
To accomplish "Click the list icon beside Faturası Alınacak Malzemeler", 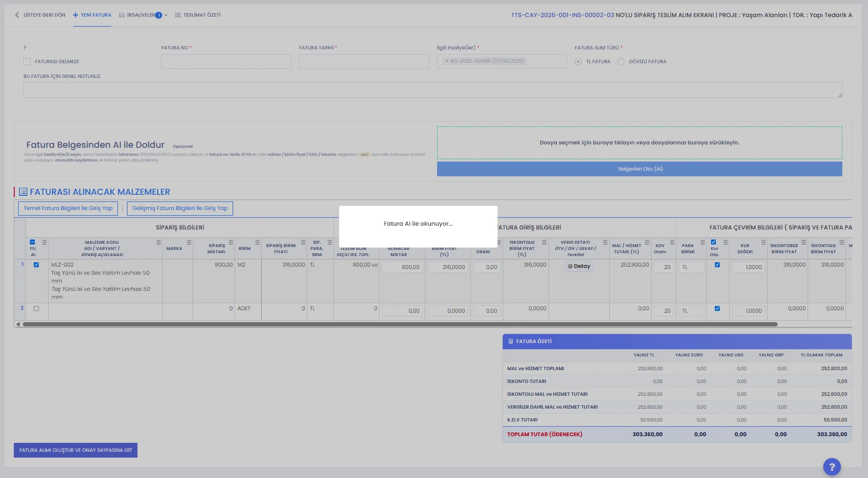I will pos(23,192).
